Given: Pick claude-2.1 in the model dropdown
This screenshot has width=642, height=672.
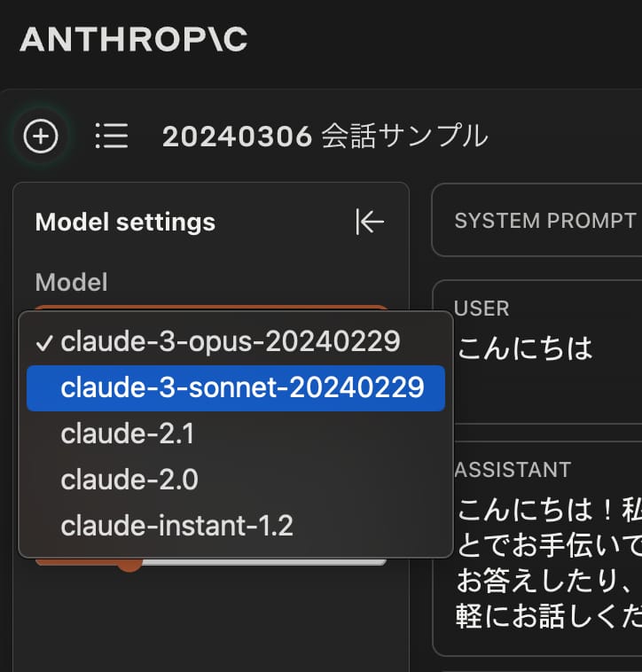Looking at the screenshot, I should tap(128, 434).
